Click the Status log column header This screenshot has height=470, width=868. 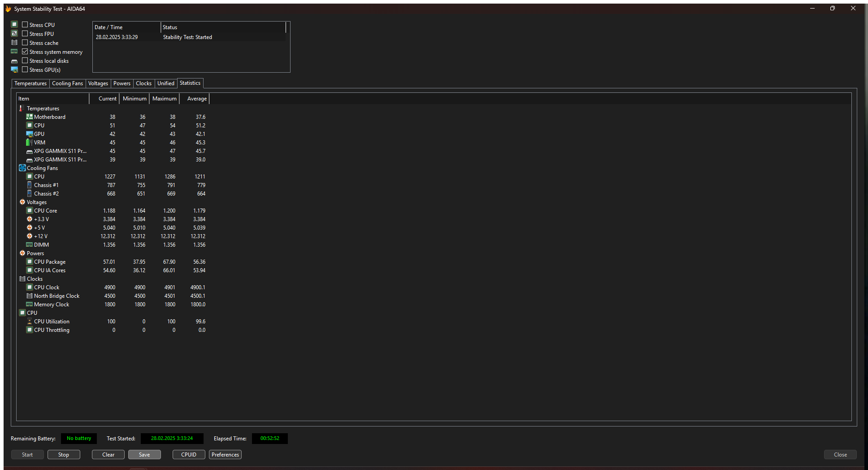[223, 27]
